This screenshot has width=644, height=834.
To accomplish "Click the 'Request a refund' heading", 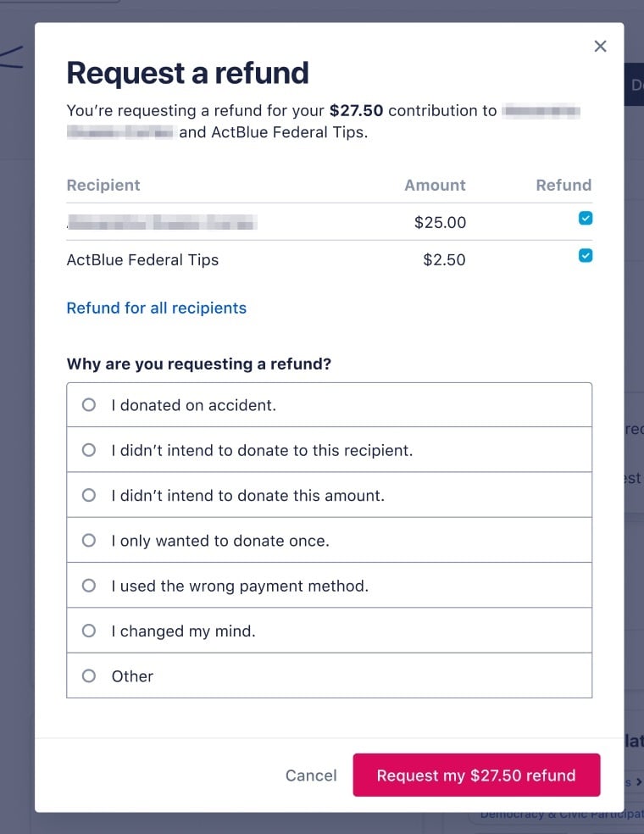I will pyautogui.click(x=187, y=74).
